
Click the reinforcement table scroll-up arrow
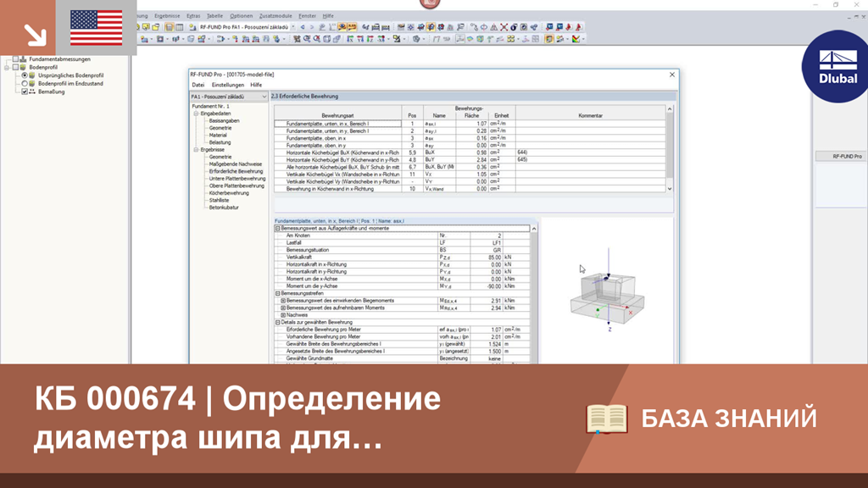point(670,109)
